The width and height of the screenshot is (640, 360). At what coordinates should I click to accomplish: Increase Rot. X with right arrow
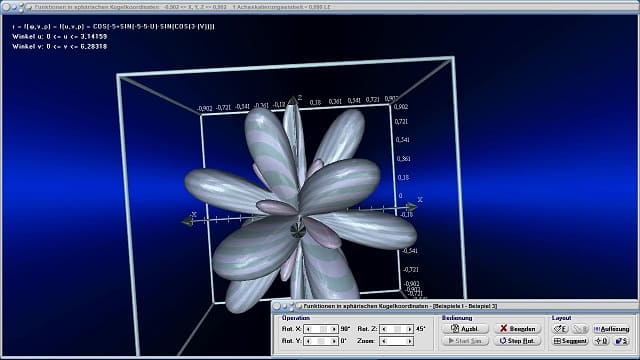tap(334, 329)
